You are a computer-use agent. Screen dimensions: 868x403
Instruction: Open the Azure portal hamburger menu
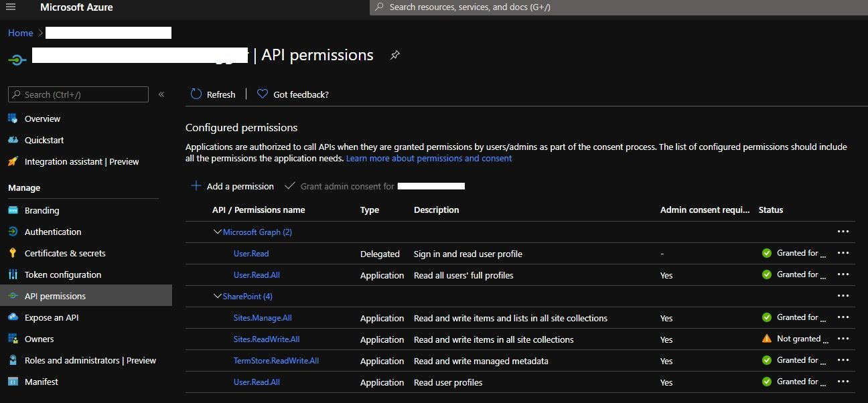[10, 7]
